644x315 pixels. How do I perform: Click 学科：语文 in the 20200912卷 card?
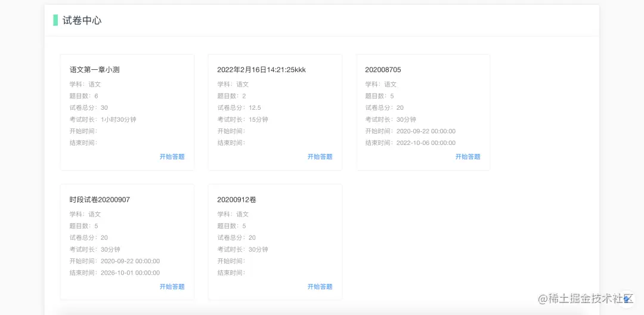click(x=233, y=214)
